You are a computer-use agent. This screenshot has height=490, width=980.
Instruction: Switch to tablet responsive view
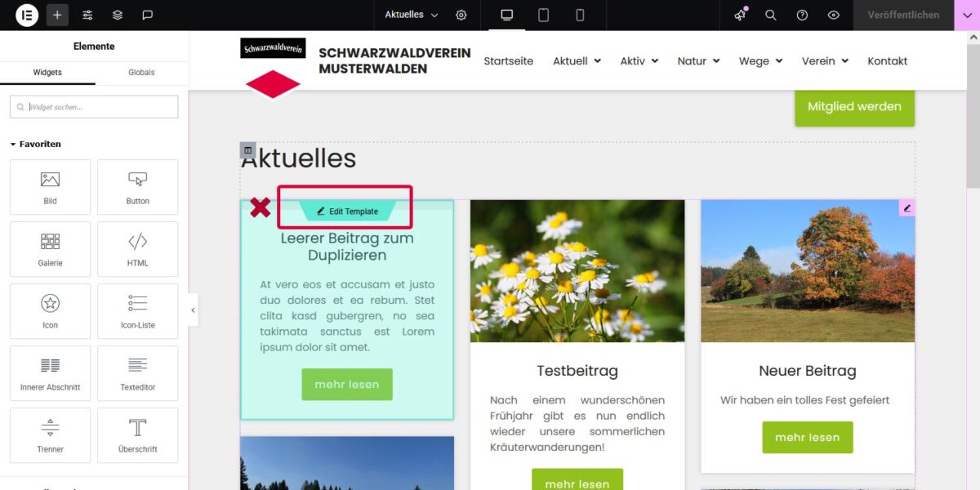(x=543, y=15)
